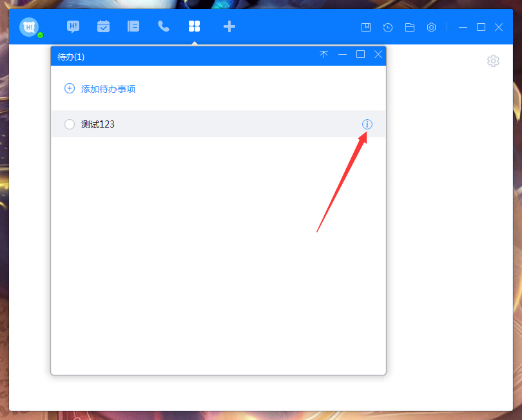This screenshot has width=522, height=420.
Task: Click the user avatar with green status
Action: coord(30,27)
